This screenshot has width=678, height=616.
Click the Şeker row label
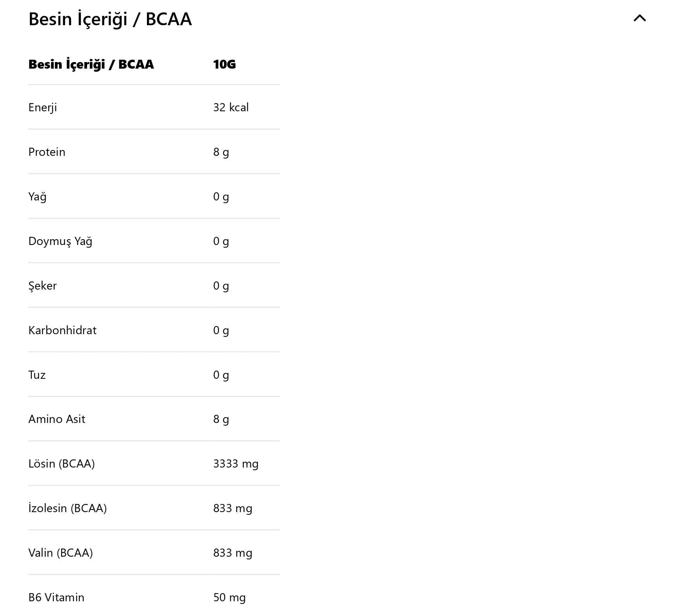click(43, 286)
